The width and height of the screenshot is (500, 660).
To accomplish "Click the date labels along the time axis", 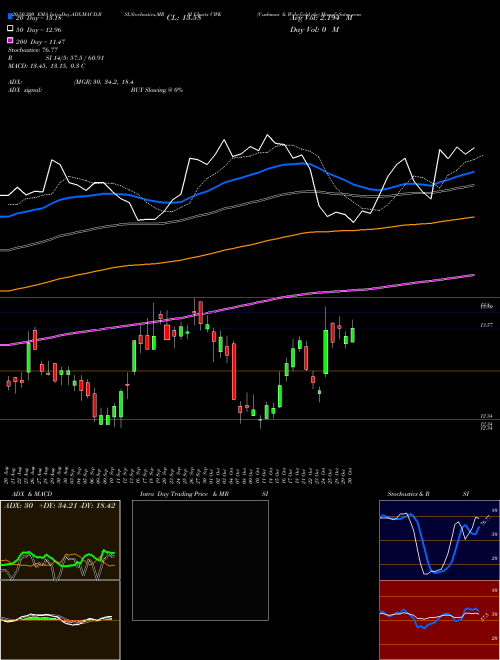I will coord(178,476).
